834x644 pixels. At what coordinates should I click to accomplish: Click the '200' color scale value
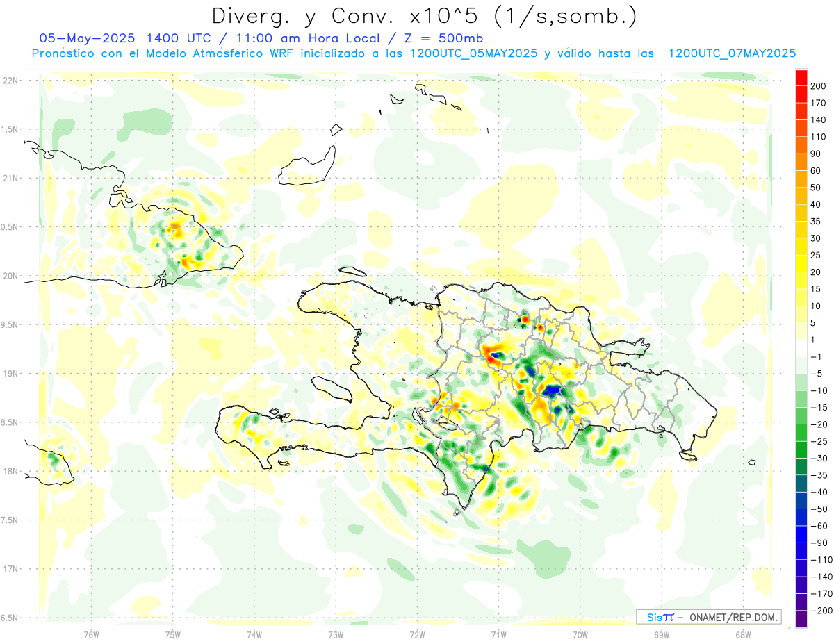[819, 86]
